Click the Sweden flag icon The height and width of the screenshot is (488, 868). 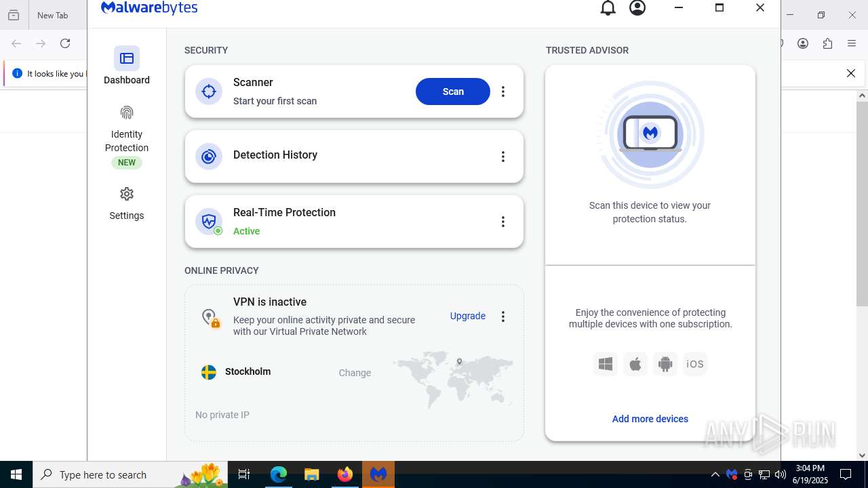pyautogui.click(x=209, y=372)
